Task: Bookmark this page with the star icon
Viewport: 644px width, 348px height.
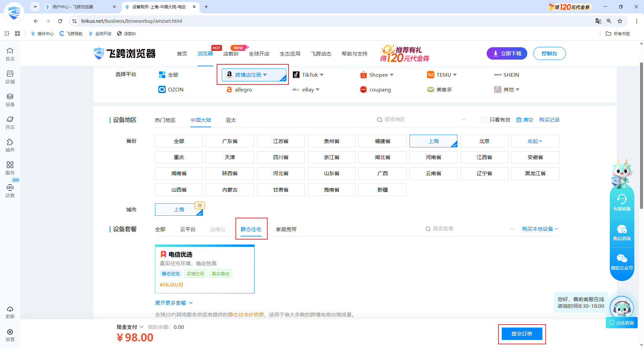Action: (620, 21)
